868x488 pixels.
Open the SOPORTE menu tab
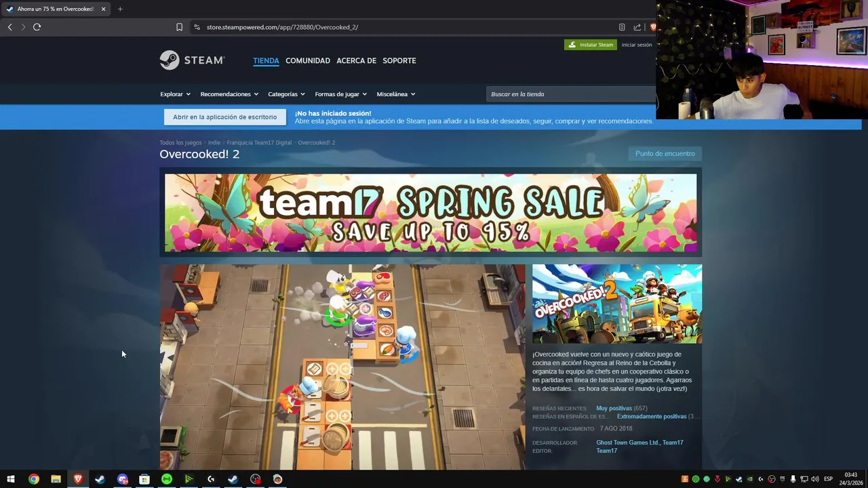[399, 60]
